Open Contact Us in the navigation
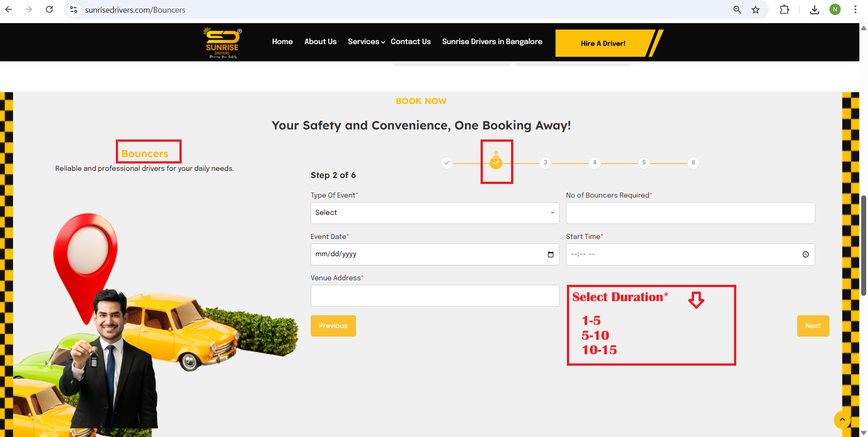 coord(411,42)
